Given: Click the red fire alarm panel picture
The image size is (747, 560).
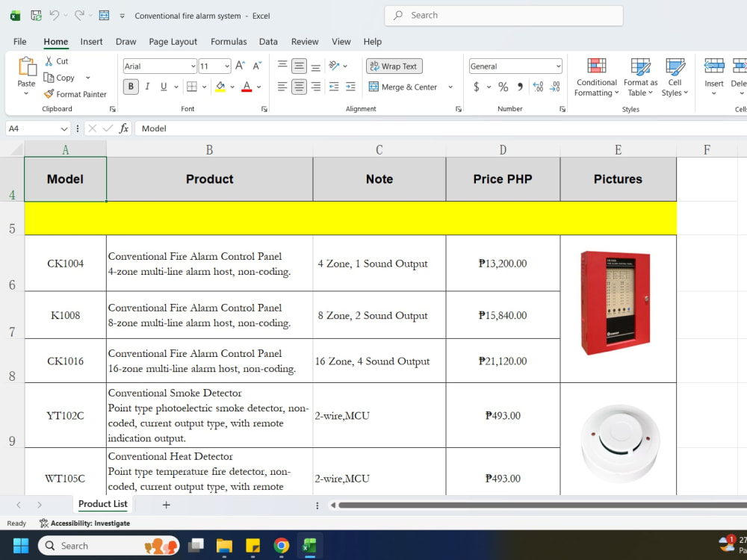Looking at the screenshot, I should (x=615, y=303).
